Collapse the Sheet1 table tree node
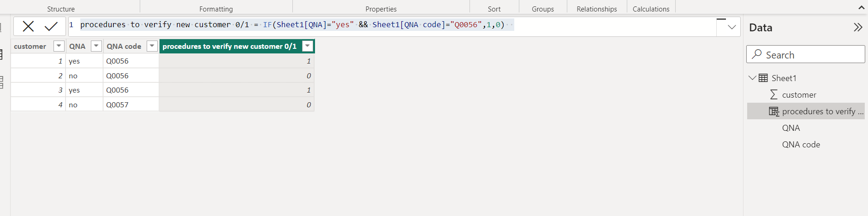Viewport: 868px width, 216px height. [x=752, y=78]
